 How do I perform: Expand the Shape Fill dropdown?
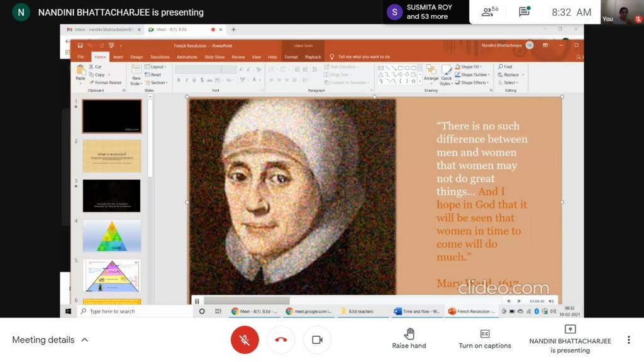[x=471, y=67]
